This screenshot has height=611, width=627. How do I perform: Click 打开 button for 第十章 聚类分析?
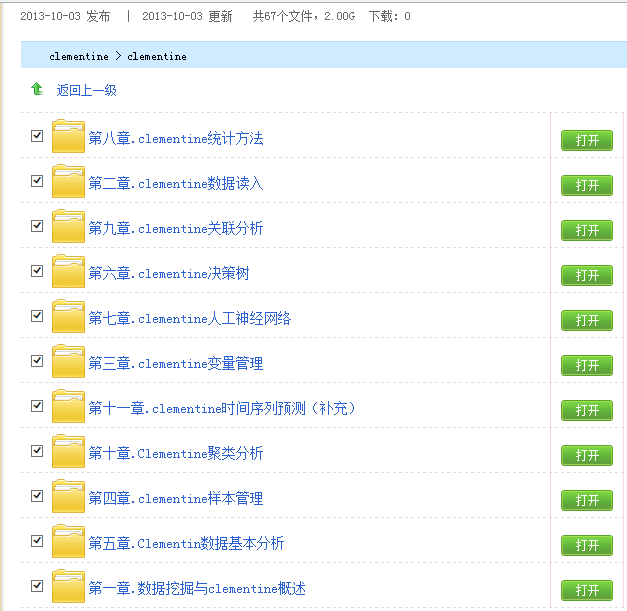click(587, 455)
